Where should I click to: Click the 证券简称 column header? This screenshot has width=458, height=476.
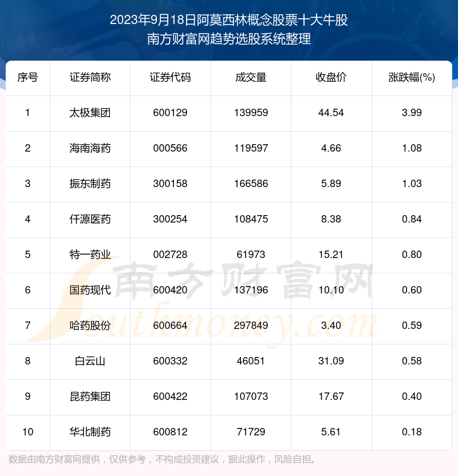point(90,77)
